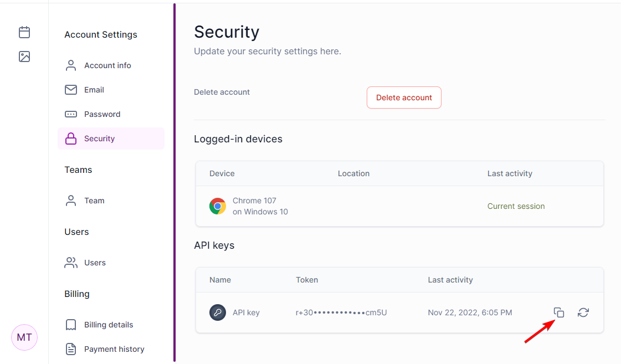Click the key icon beside API key

click(x=218, y=312)
